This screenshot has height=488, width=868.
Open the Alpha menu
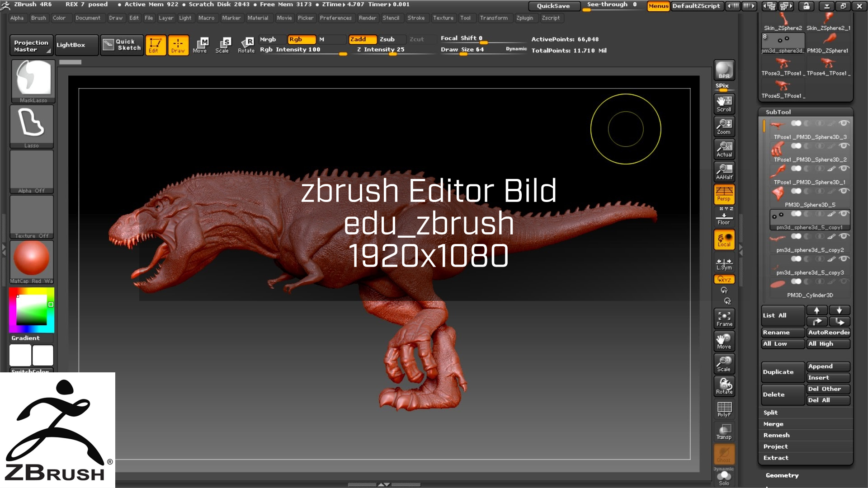pos(17,18)
